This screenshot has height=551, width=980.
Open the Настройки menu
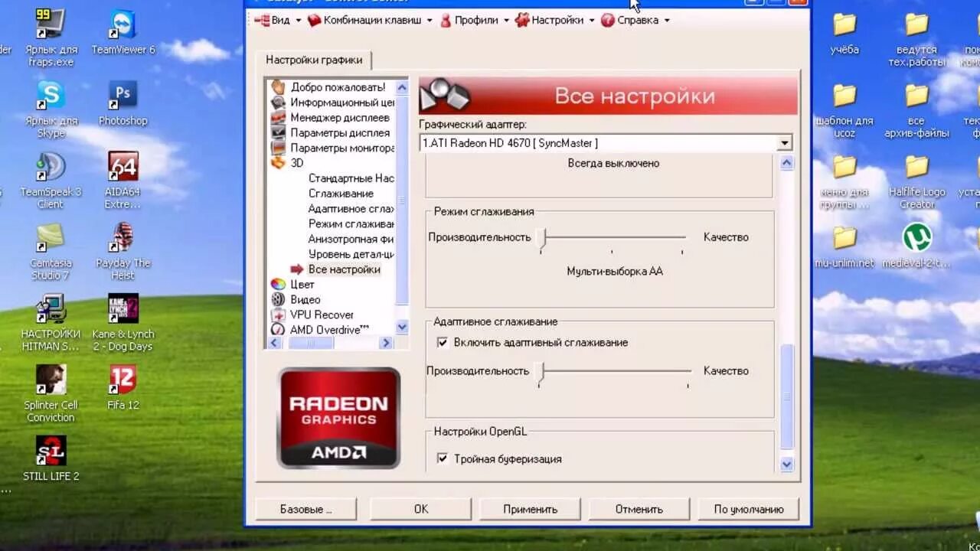[554, 20]
